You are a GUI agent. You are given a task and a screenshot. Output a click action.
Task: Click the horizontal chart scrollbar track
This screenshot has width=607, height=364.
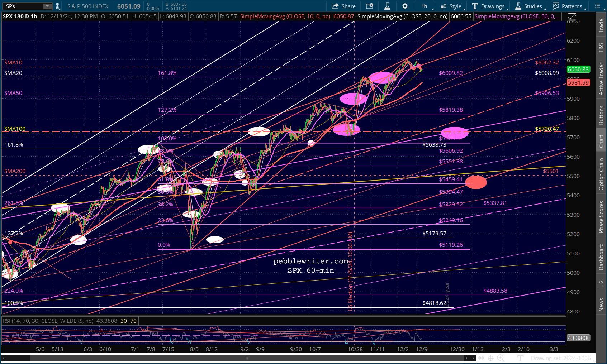tap(246, 358)
